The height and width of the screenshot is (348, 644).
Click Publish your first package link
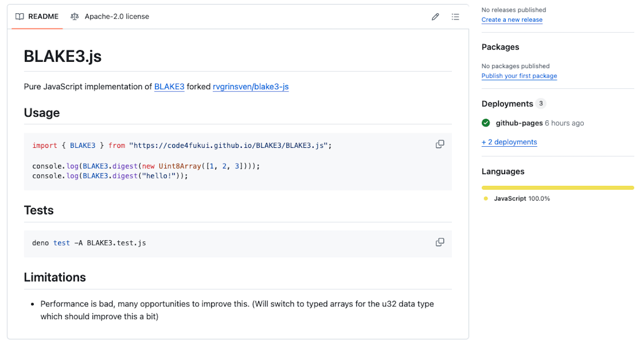[519, 76]
